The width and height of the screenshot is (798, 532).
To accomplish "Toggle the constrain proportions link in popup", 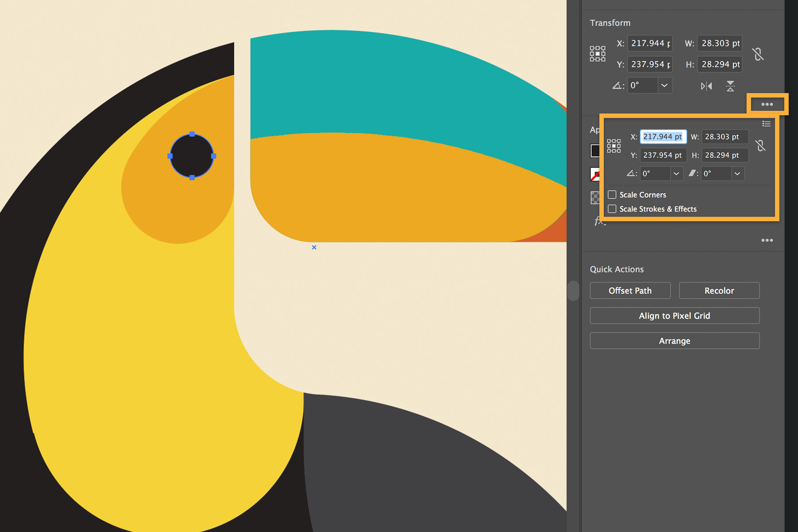I will 761,145.
